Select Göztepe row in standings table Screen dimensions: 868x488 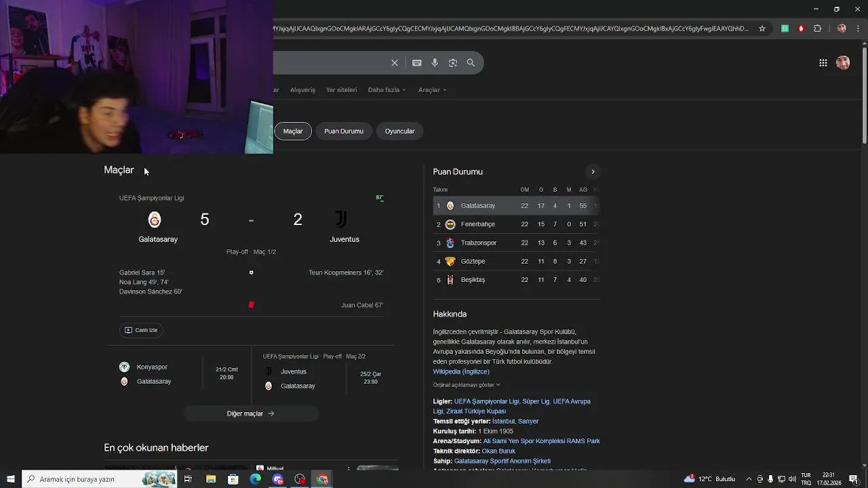(x=516, y=262)
